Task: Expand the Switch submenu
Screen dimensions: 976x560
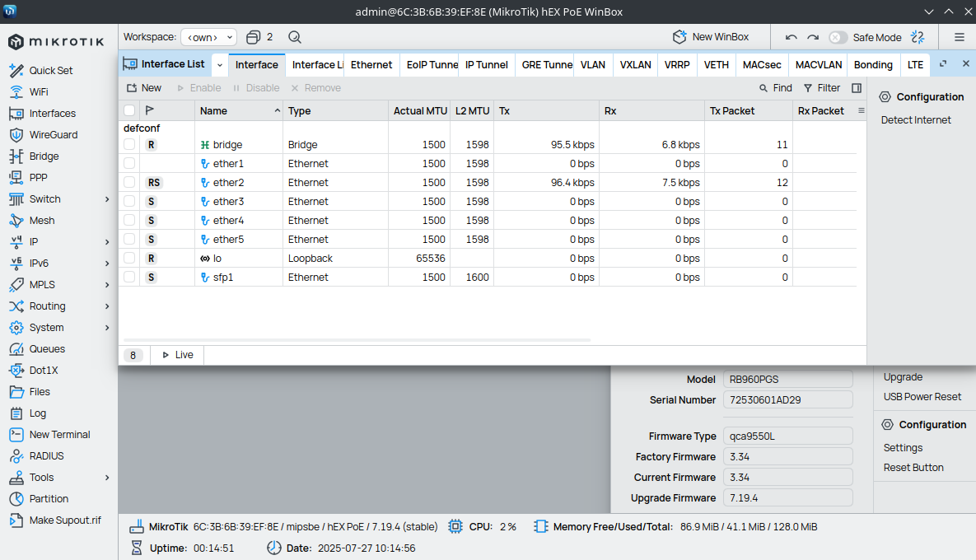Action: (107, 199)
